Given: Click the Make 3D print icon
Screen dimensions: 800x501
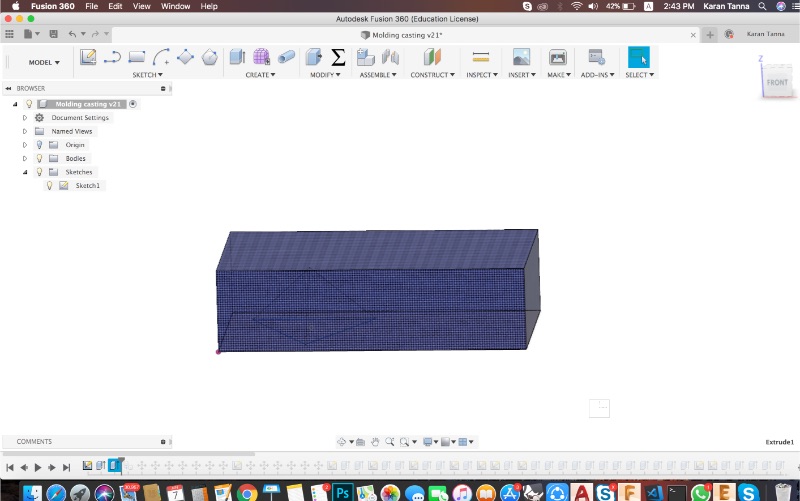Looking at the screenshot, I should pos(558,57).
